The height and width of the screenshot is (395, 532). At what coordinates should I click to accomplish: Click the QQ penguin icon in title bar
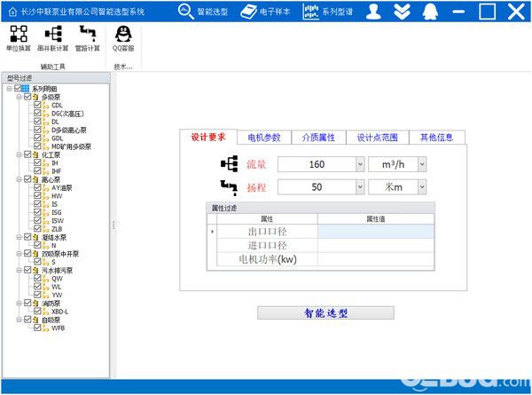point(430,12)
